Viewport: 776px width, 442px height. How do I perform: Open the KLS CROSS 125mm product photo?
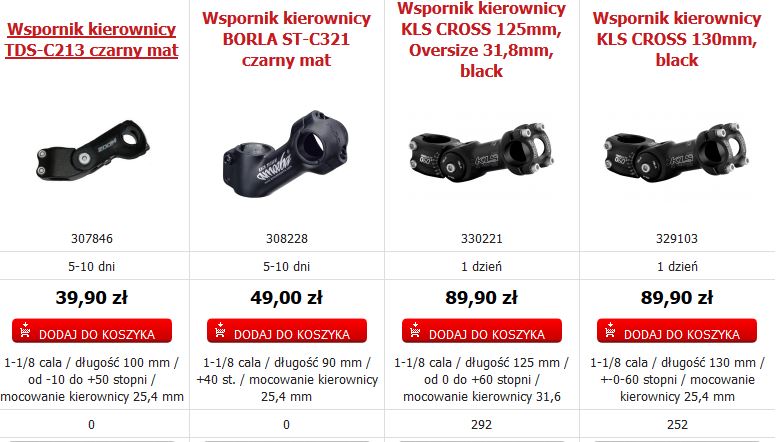click(481, 153)
